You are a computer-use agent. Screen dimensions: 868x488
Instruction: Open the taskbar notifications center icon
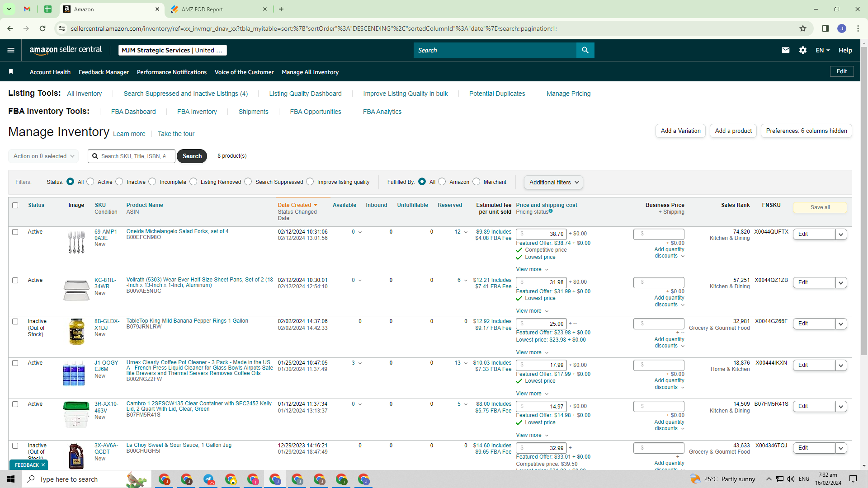tap(853, 479)
